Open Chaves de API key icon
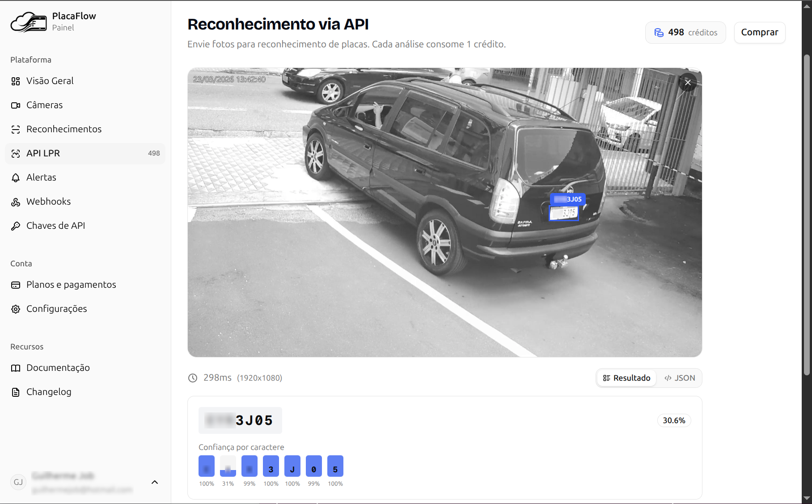The width and height of the screenshot is (812, 504). 16,226
